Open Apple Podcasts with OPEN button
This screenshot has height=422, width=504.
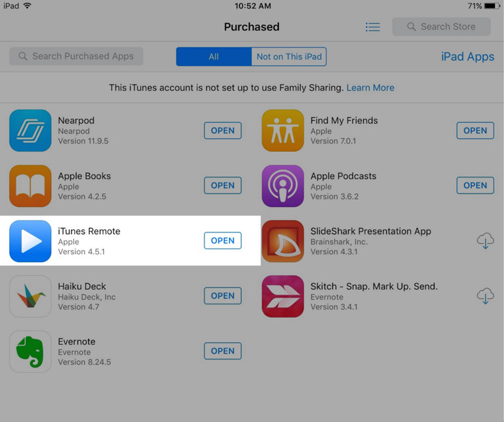(x=475, y=185)
